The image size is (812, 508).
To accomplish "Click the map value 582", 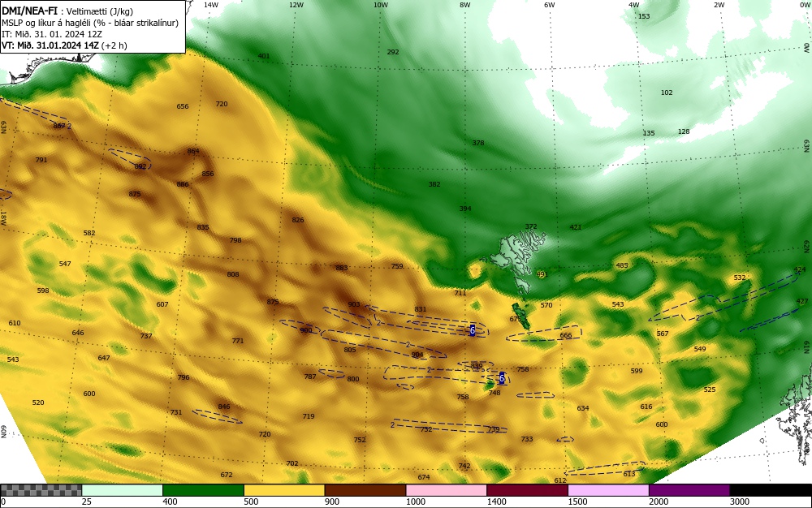I will (89, 233).
